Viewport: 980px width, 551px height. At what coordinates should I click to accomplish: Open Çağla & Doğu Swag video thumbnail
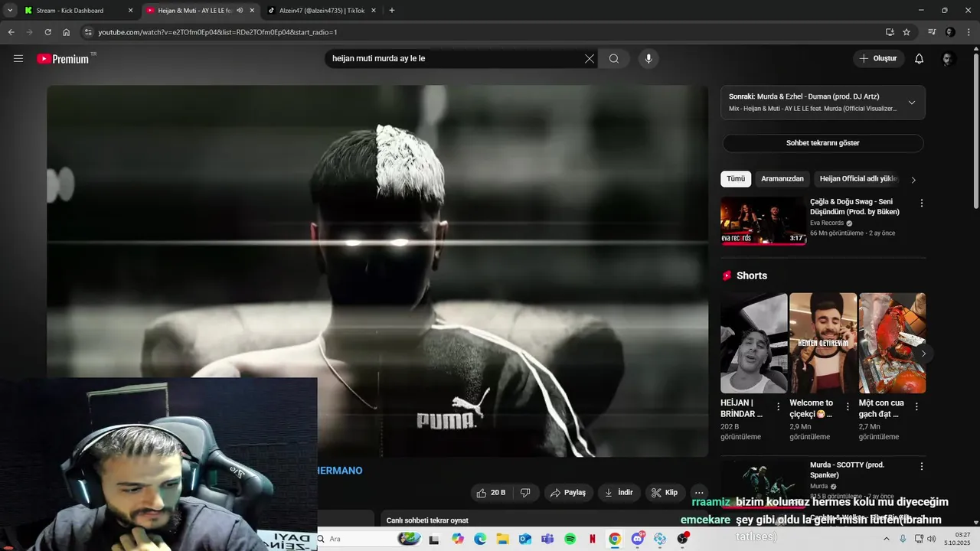(763, 220)
